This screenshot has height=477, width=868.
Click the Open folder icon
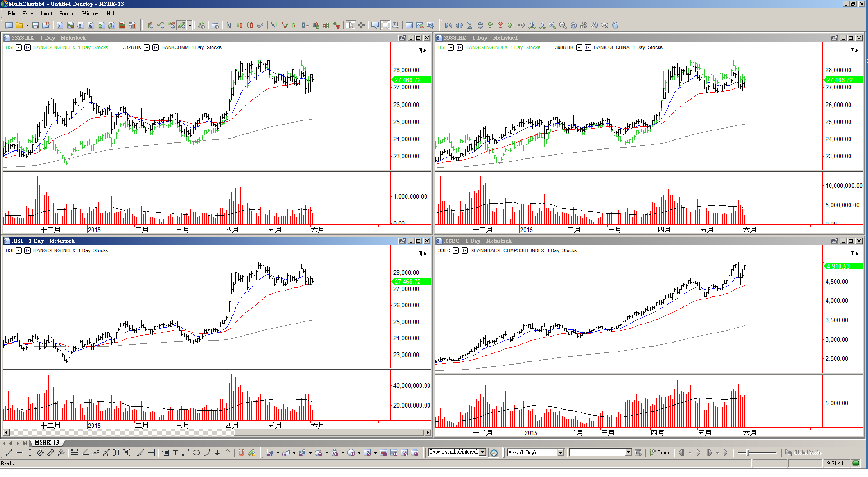19,26
